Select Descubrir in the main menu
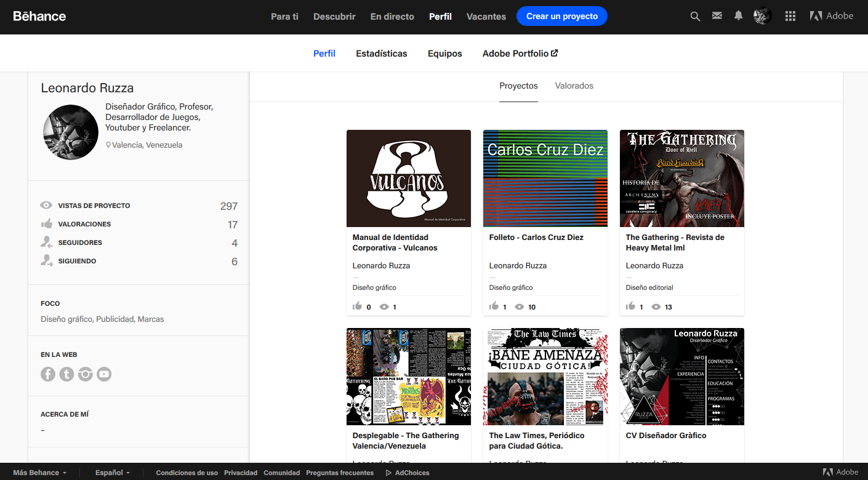Image resolution: width=868 pixels, height=480 pixels. (x=334, y=17)
